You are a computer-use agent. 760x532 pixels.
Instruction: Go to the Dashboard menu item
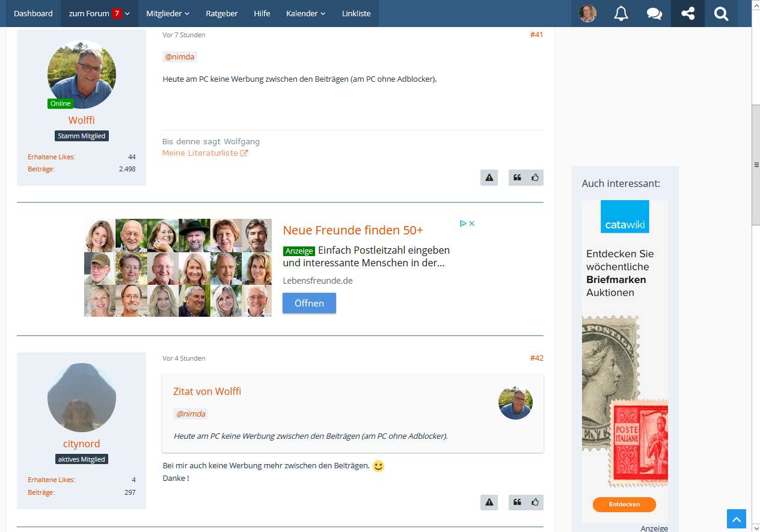(x=33, y=13)
